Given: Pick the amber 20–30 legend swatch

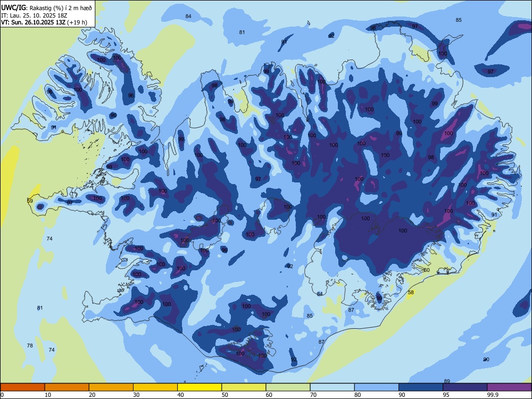Looking at the screenshot, I should click(111, 387).
